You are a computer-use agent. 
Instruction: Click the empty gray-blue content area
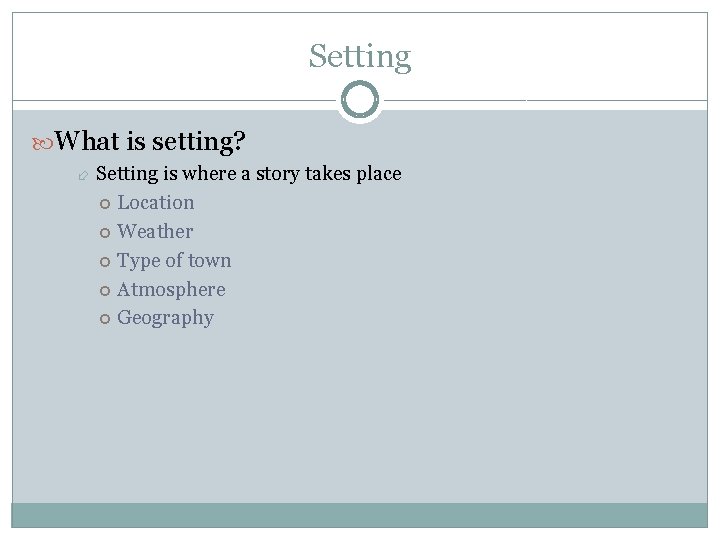coord(450,400)
